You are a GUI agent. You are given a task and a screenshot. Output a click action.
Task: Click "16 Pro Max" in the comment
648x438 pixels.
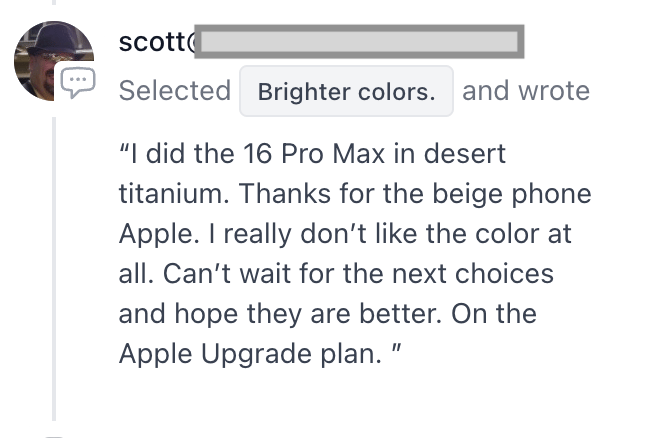(x=314, y=153)
